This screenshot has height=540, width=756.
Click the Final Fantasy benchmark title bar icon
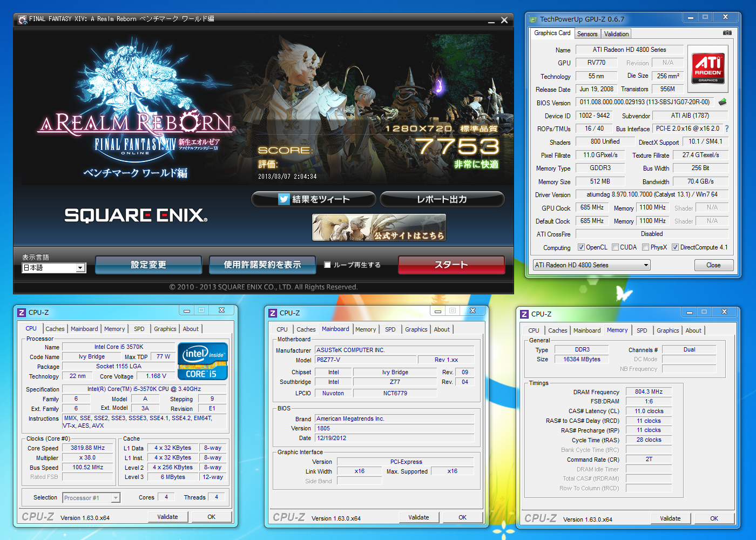pyautogui.click(x=22, y=19)
